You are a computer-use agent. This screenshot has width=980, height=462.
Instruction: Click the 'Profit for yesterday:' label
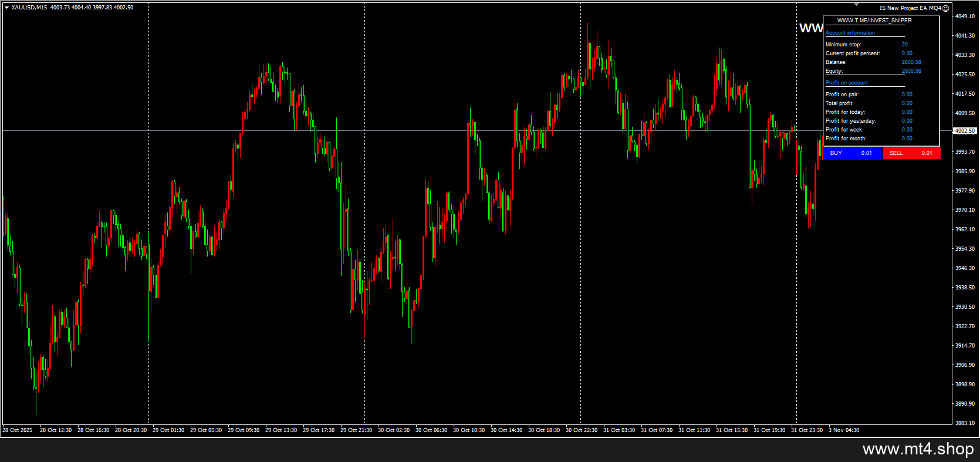click(851, 121)
